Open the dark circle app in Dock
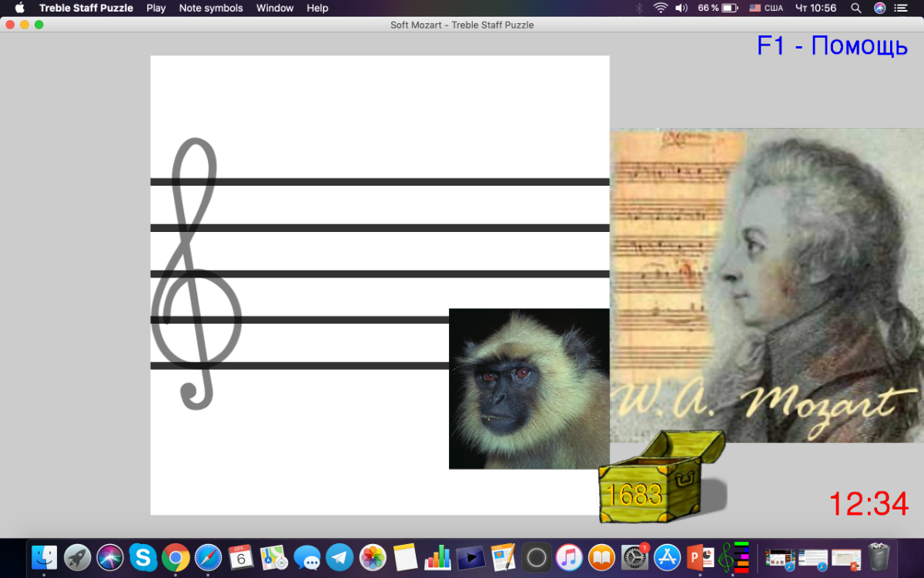 537,556
